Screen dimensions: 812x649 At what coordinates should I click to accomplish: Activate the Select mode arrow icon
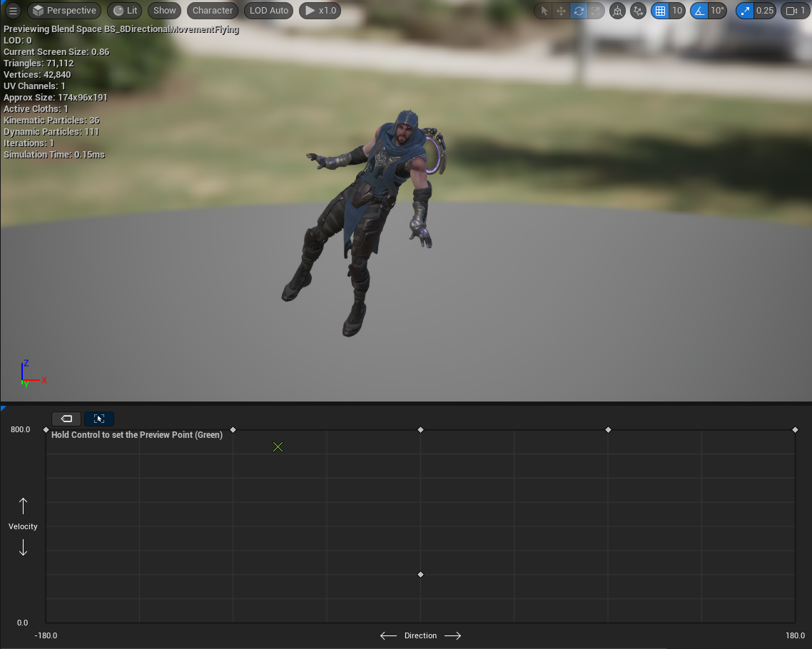[544, 11]
